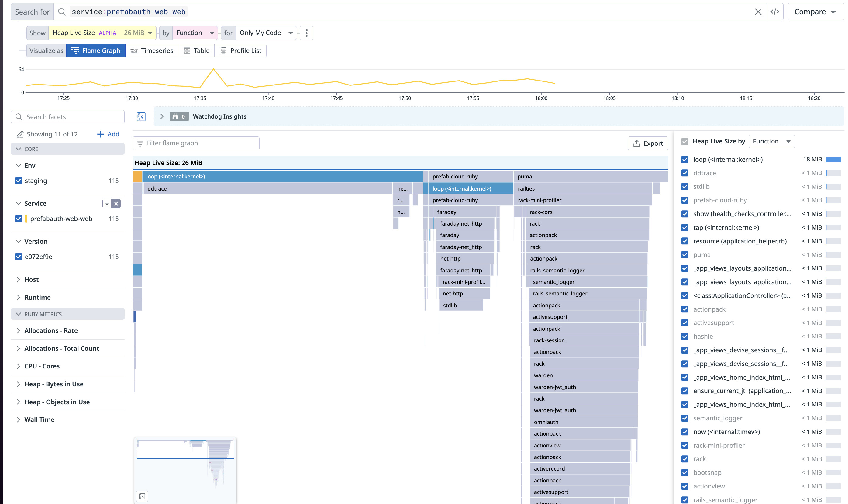This screenshot has height=504, width=848.
Task: Select the rack-mini-profiler frame under railties
Action: pyautogui.click(x=583, y=200)
